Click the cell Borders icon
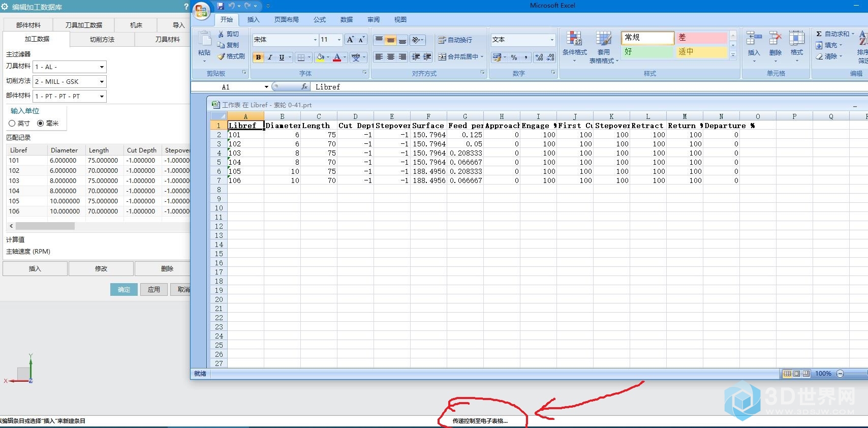This screenshot has width=868, height=428. [301, 57]
